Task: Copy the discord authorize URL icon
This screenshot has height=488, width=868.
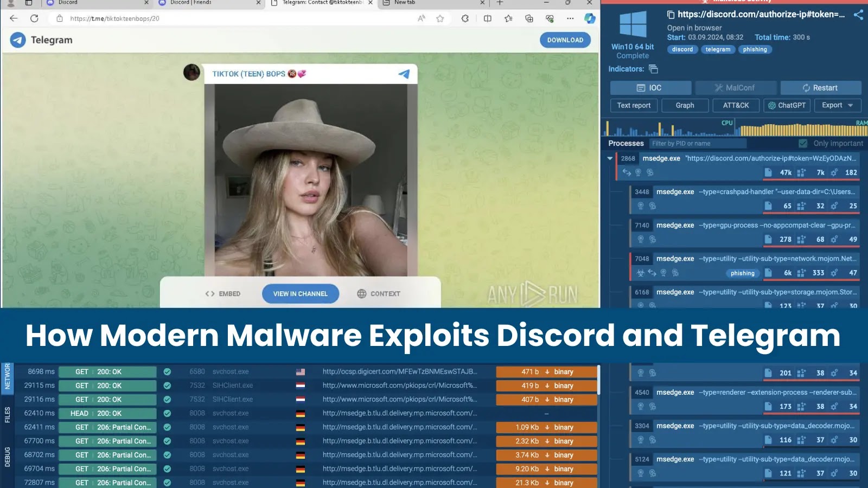Action: pyautogui.click(x=671, y=15)
